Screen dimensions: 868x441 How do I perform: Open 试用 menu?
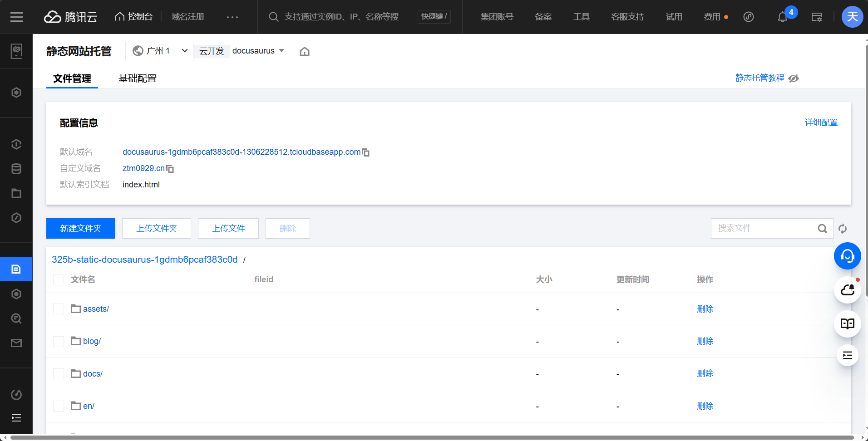coord(674,17)
